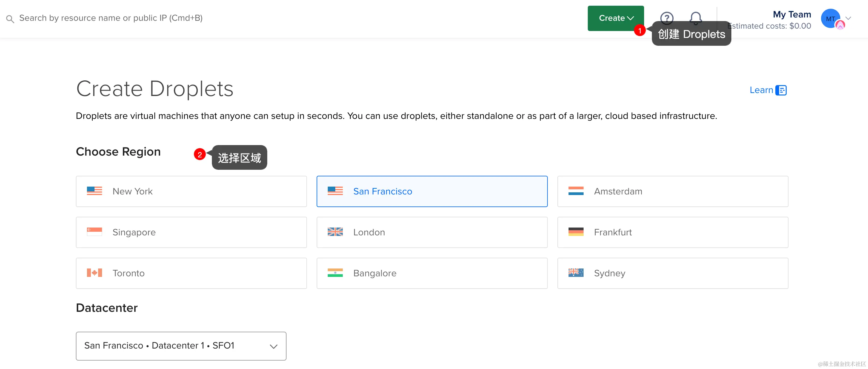
Task: Click the search magnifier icon
Action: pyautogui.click(x=10, y=19)
